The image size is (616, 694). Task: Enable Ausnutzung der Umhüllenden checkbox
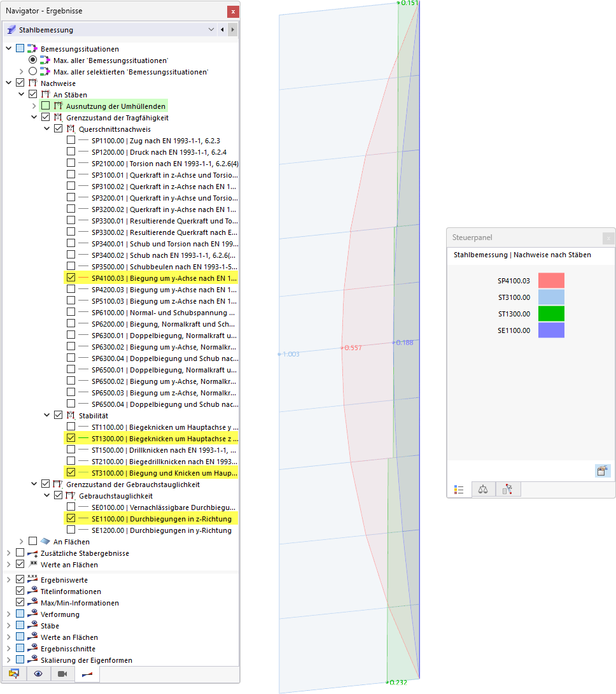click(x=46, y=106)
